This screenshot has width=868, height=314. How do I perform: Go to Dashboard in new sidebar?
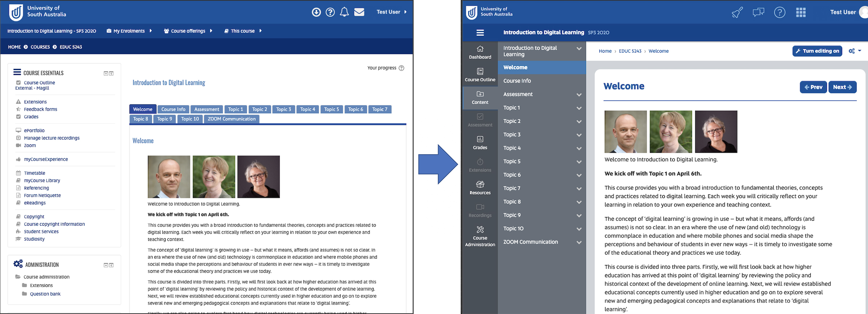point(480,52)
